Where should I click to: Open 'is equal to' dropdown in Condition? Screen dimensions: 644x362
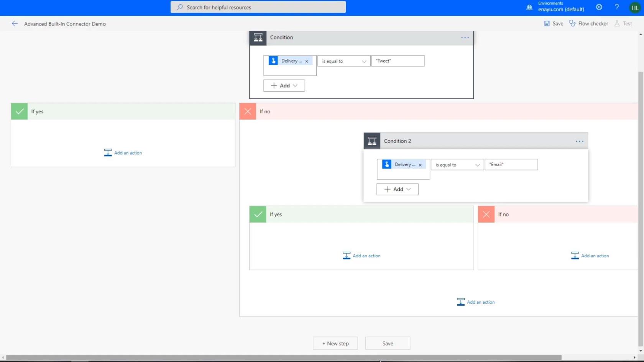(x=344, y=61)
